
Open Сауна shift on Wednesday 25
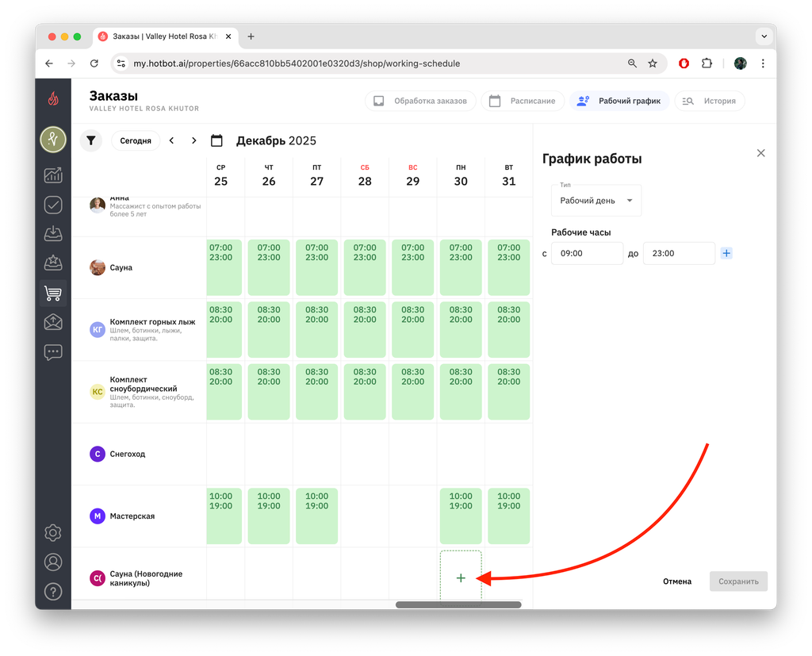point(224,267)
